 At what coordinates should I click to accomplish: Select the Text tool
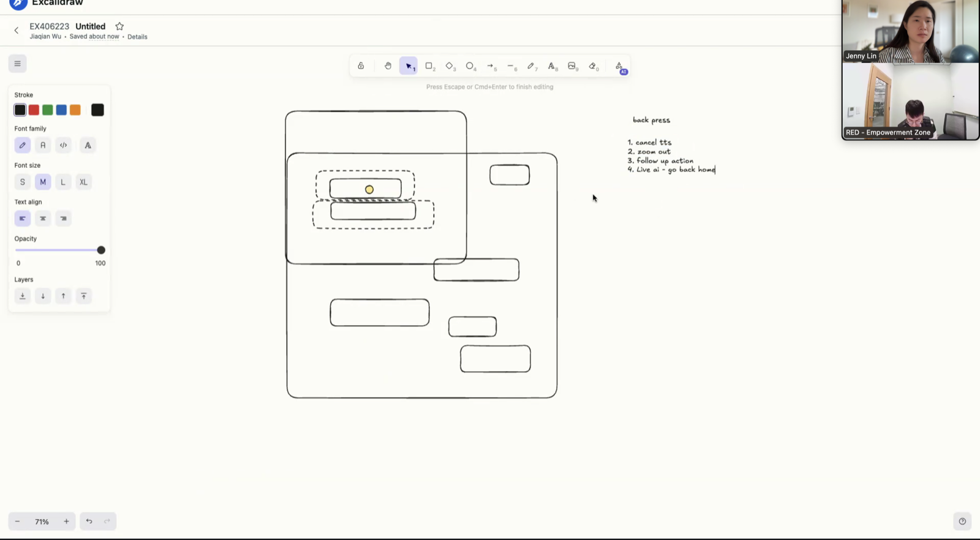pos(552,66)
